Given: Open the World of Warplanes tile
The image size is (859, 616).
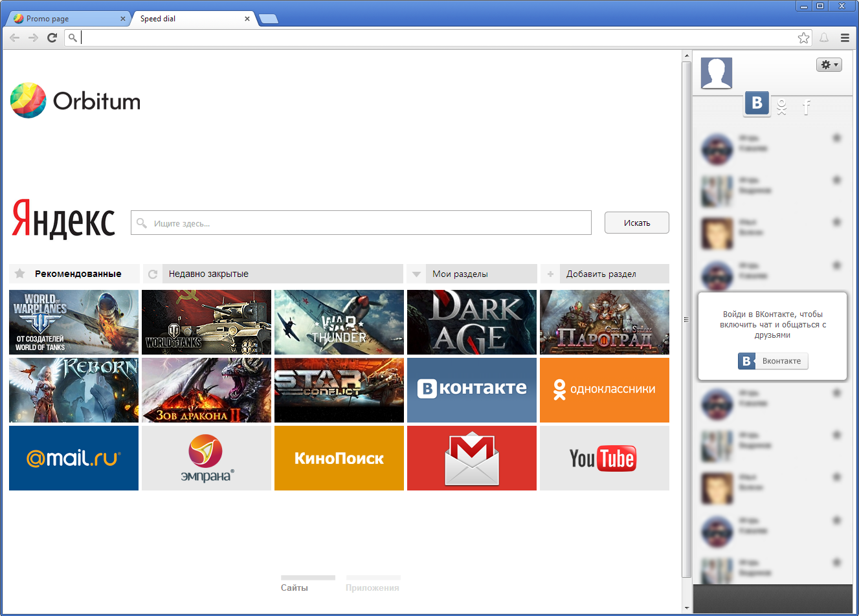Looking at the screenshot, I should point(74,322).
